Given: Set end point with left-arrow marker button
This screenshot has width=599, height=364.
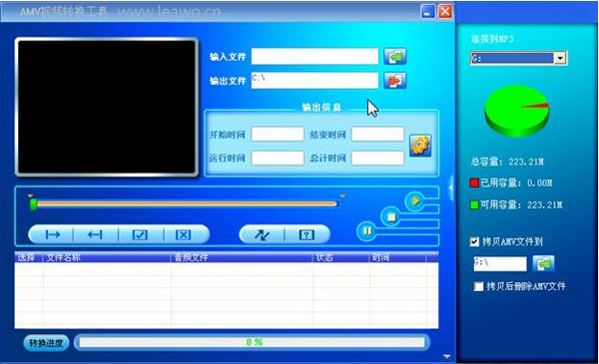Looking at the screenshot, I should click(95, 234).
